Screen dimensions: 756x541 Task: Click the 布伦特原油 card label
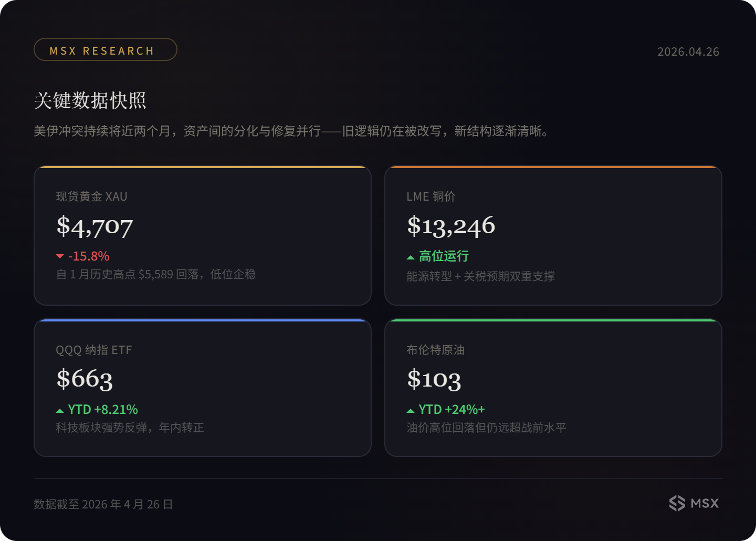click(x=435, y=350)
